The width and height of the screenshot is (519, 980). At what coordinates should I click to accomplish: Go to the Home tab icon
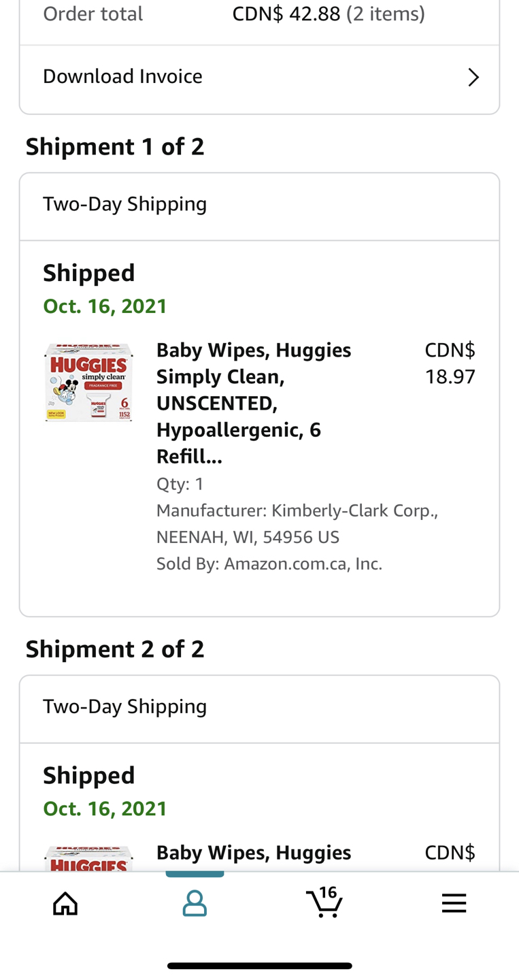[65, 903]
